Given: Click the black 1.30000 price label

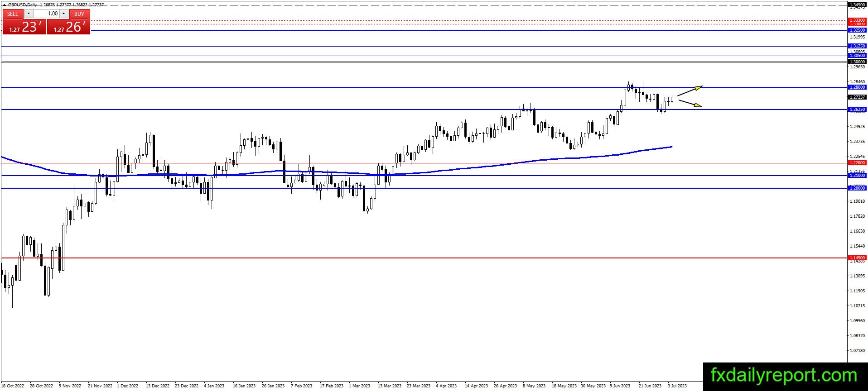Looking at the screenshot, I should (x=857, y=62).
